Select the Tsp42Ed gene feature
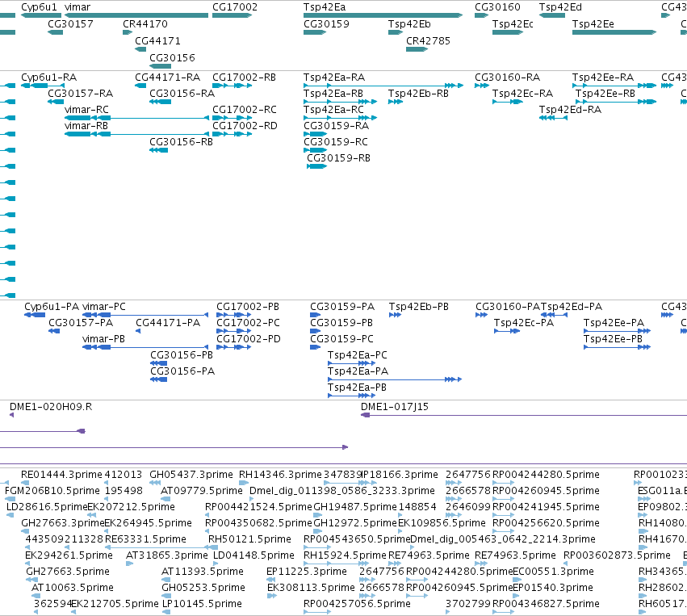The height and width of the screenshot is (616, 687). [552, 15]
